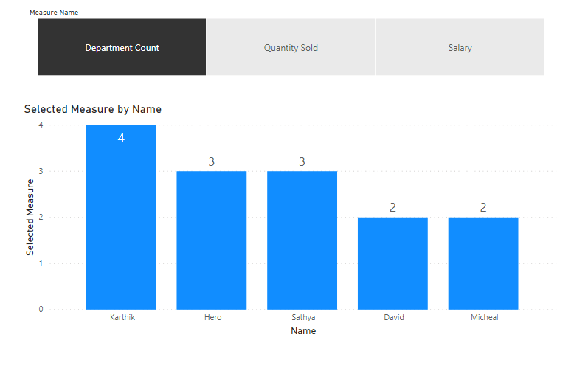The height and width of the screenshot is (365, 588).
Task: Click the chart title Selected Measure by Name
Action: (93, 109)
